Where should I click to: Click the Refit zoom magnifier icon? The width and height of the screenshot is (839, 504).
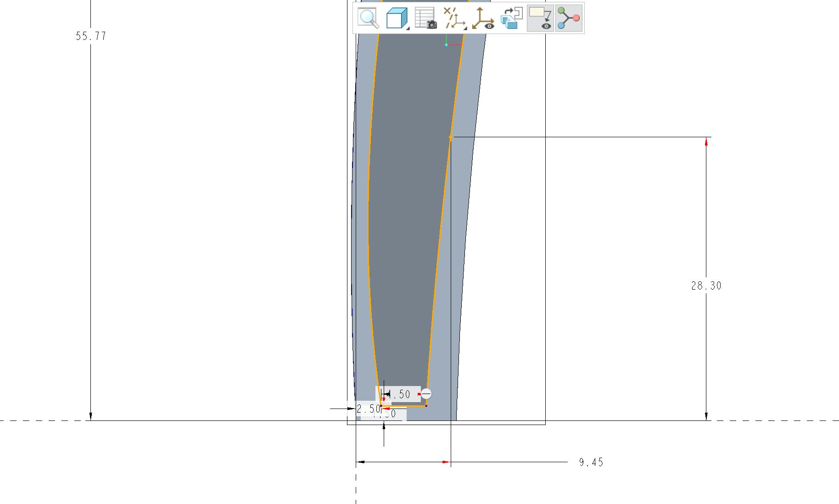(369, 18)
